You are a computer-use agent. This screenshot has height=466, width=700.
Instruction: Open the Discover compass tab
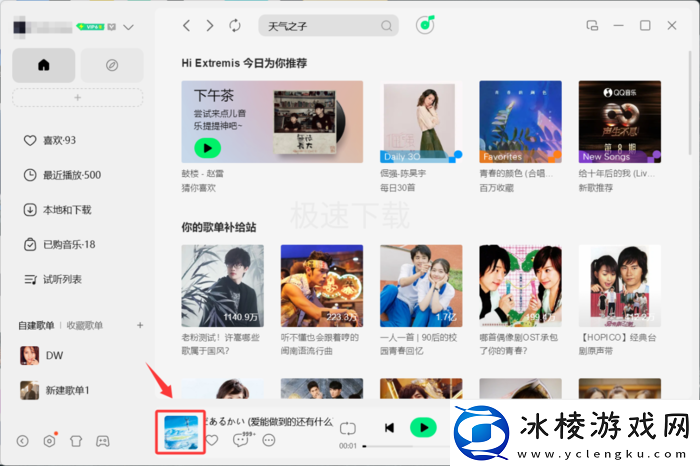(112, 65)
